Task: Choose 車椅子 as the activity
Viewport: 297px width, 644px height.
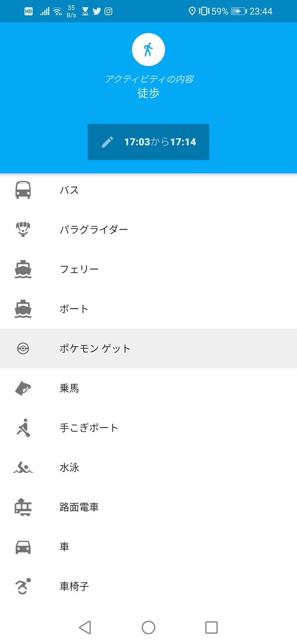Action: coord(74,587)
